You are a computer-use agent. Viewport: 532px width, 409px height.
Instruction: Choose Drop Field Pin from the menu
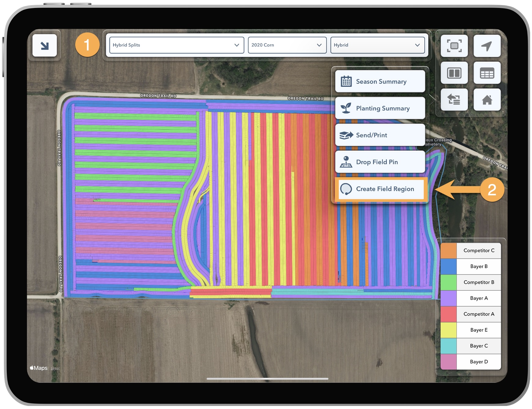[x=380, y=162]
